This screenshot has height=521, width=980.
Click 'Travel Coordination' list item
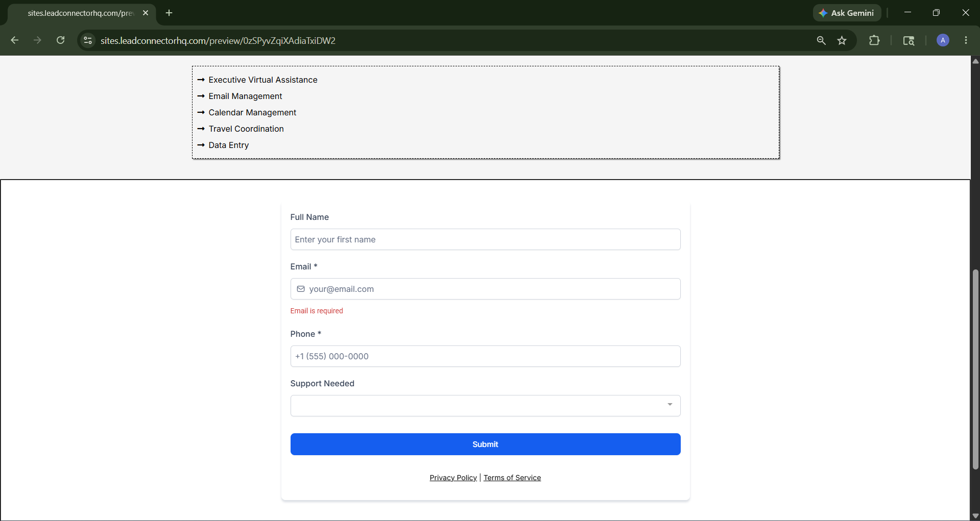246,129
